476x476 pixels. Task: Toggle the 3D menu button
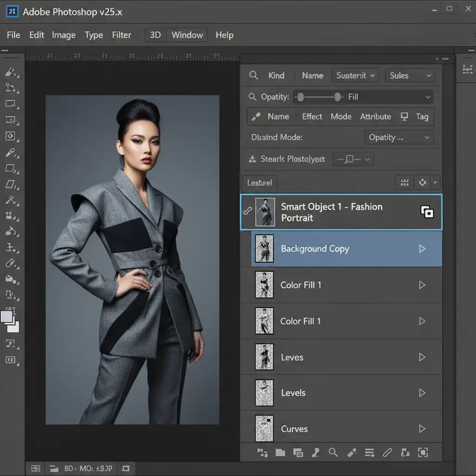[155, 35]
